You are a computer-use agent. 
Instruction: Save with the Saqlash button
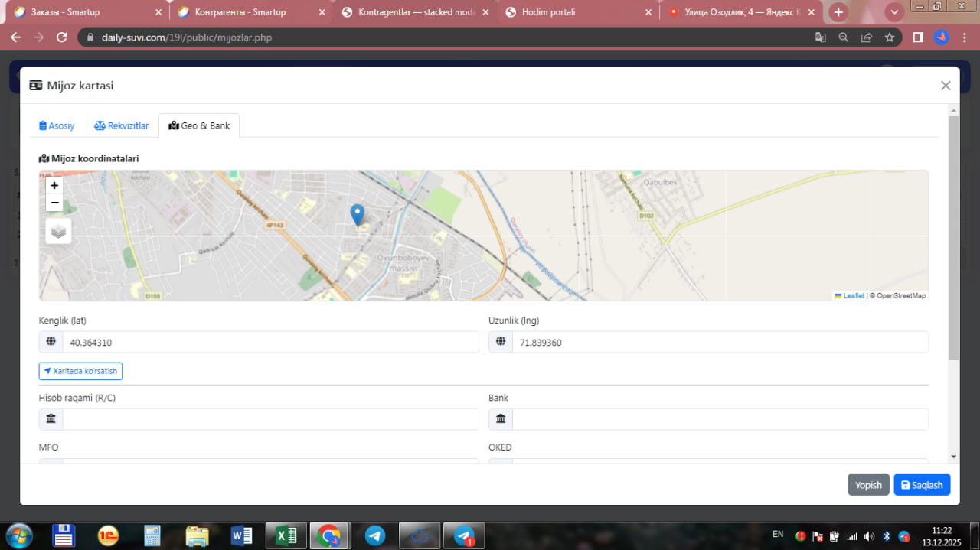922,485
